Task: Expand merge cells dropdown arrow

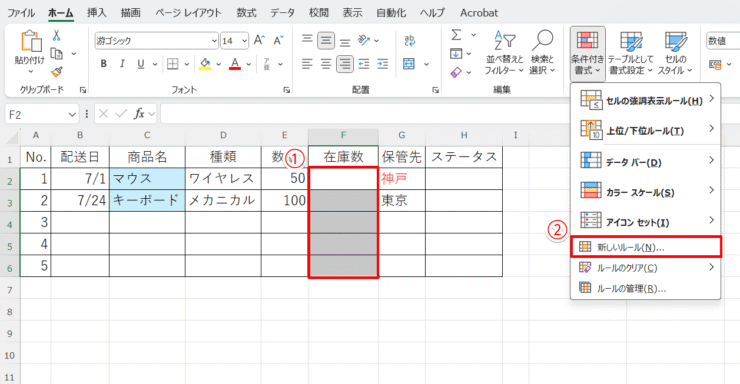Action: coord(426,64)
